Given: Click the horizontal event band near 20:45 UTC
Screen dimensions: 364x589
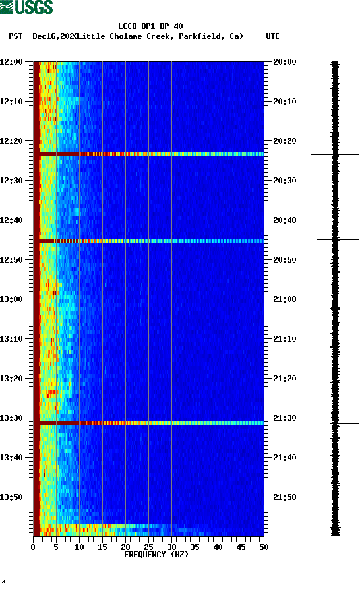Looking at the screenshot, I should (x=149, y=241).
